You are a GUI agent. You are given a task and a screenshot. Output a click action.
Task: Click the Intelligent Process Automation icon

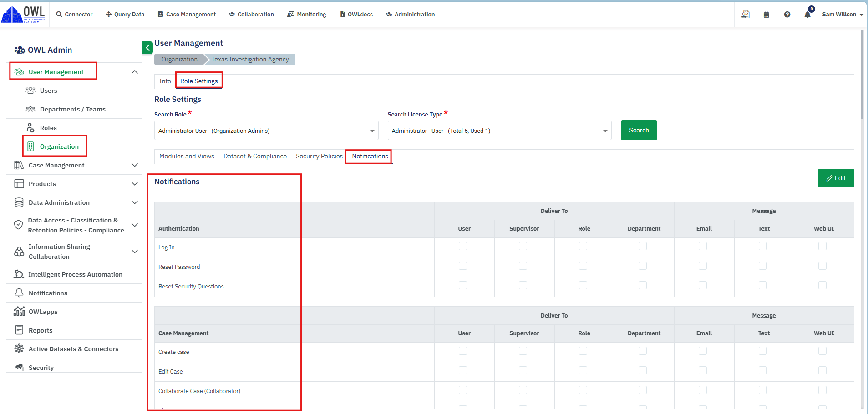pyautogui.click(x=19, y=274)
